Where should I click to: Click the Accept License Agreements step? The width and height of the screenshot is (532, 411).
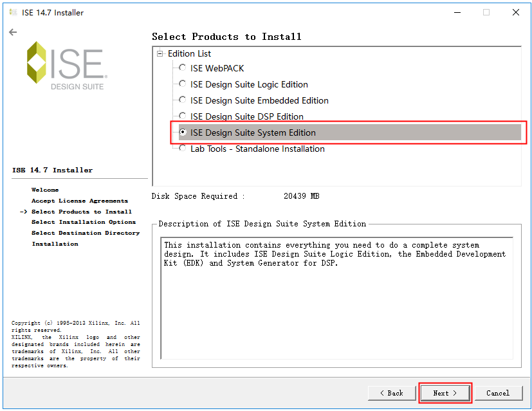79,201
